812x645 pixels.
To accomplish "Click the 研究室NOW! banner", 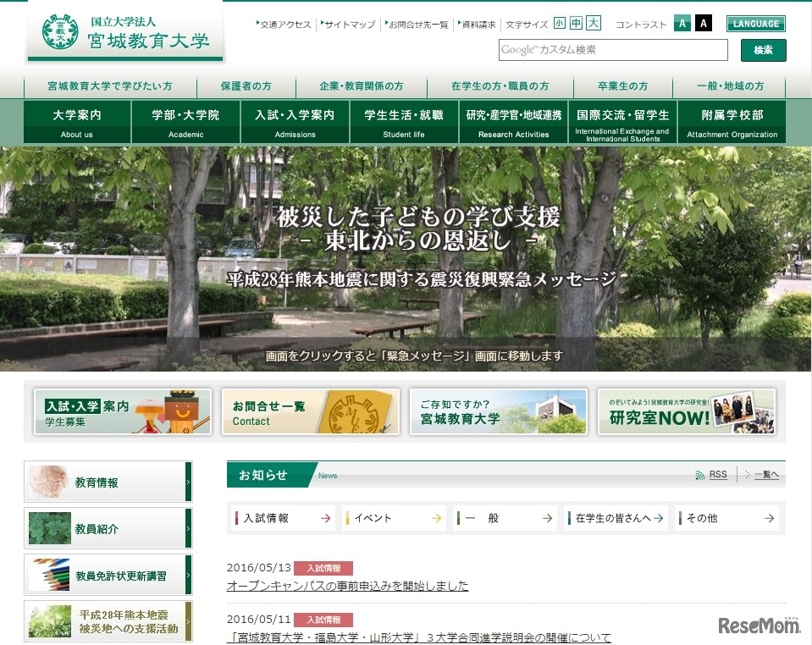I will pos(686,412).
